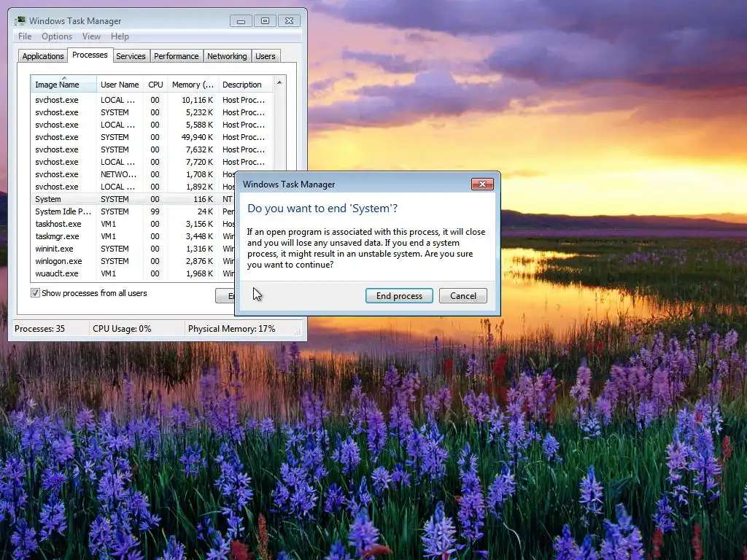Select the wuauclt.exe process
747x560 pixels.
tap(134, 273)
